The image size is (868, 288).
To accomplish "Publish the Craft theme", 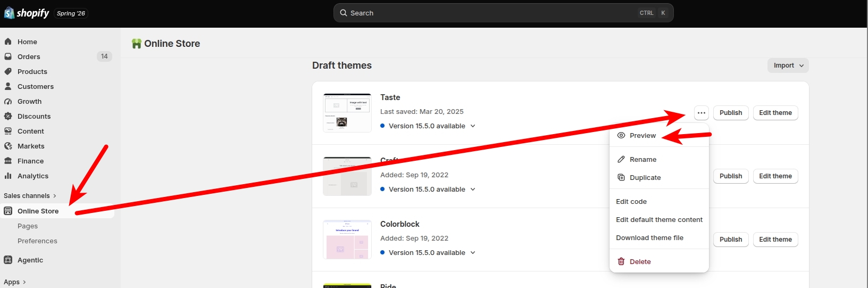I will click(x=731, y=176).
